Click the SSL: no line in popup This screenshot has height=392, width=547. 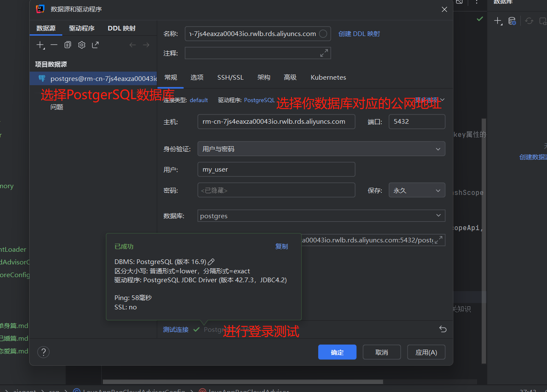[x=125, y=307]
